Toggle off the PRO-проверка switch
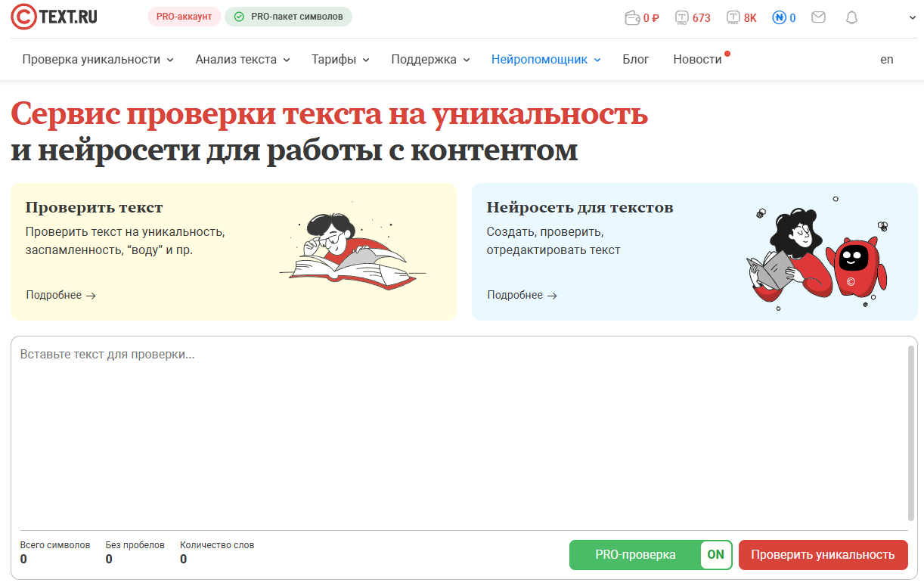The height and width of the screenshot is (586, 924). pos(715,554)
